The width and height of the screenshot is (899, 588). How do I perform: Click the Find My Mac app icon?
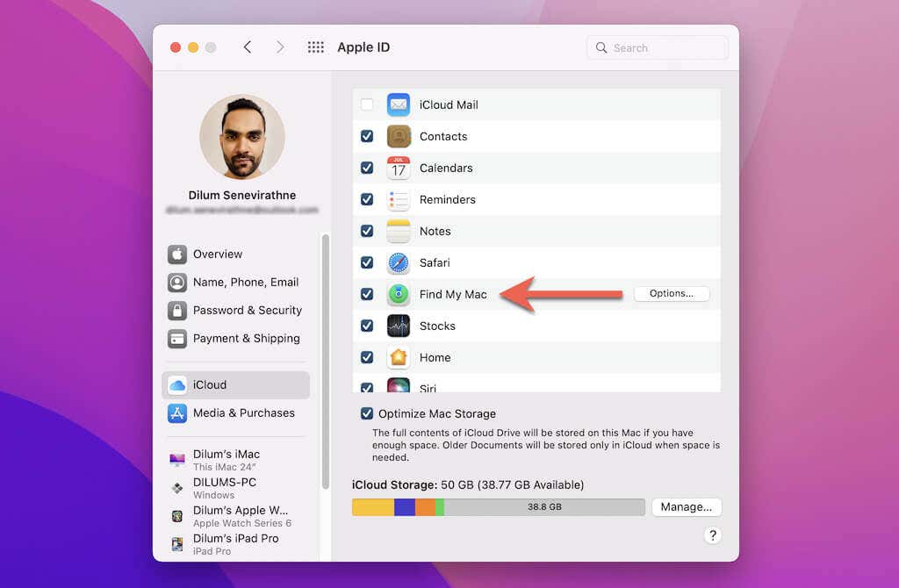coord(398,294)
